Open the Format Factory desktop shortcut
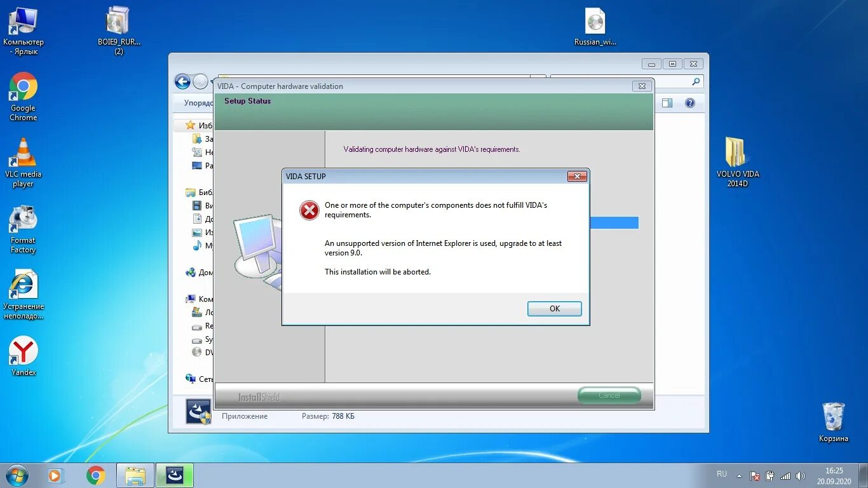Screen dimensions: 868x488 (x=24, y=229)
